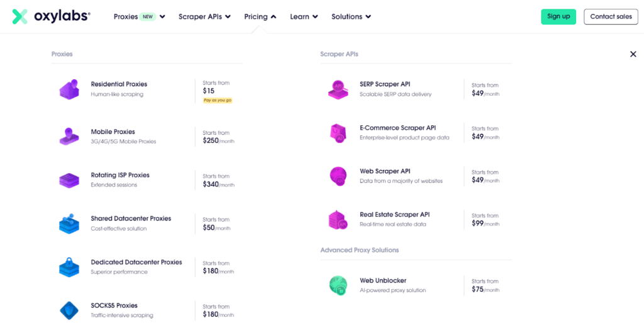The image size is (644, 330).
Task: Click the $49/month Web Scraper API price
Action: coord(486,180)
